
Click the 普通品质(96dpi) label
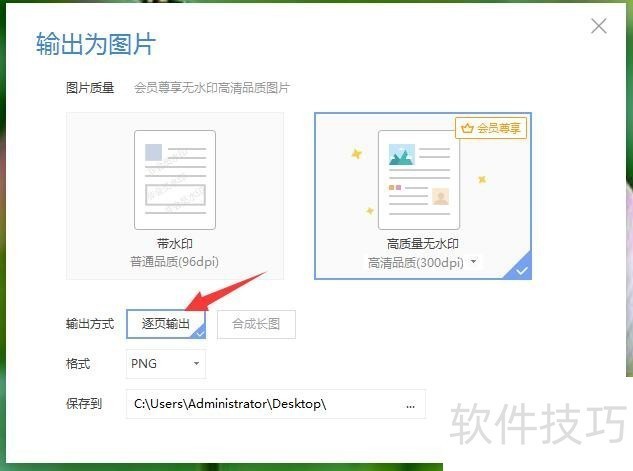(x=174, y=262)
